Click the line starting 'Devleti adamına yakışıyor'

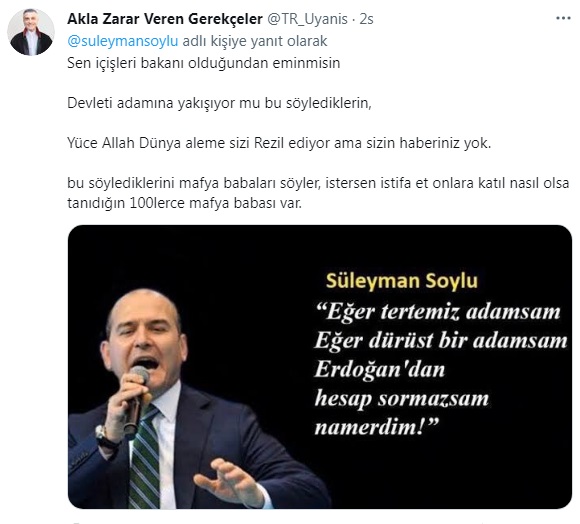[x=219, y=103]
